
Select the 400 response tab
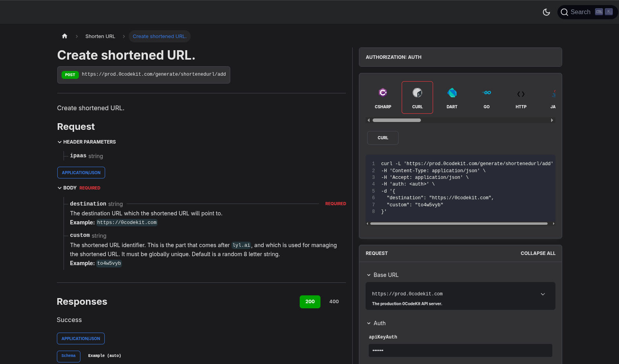pos(334,302)
